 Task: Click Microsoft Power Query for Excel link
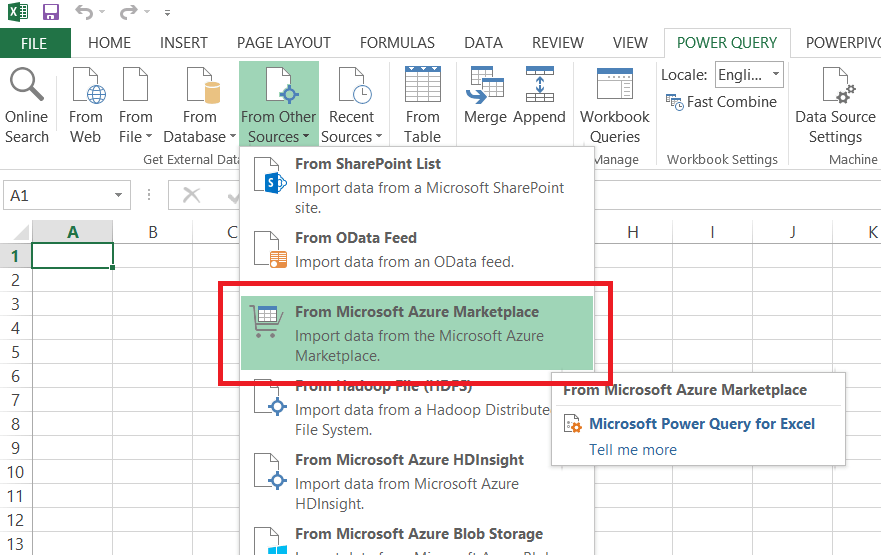[x=702, y=424]
